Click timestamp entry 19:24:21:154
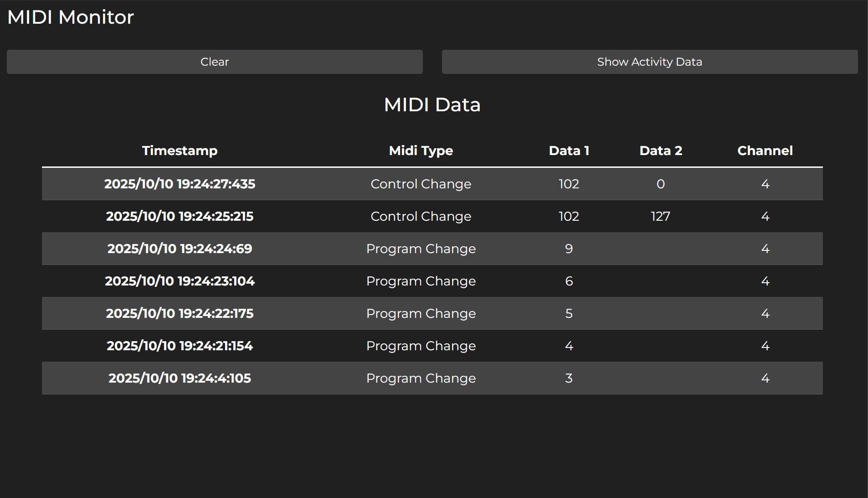This screenshot has height=498, width=868. [x=180, y=346]
